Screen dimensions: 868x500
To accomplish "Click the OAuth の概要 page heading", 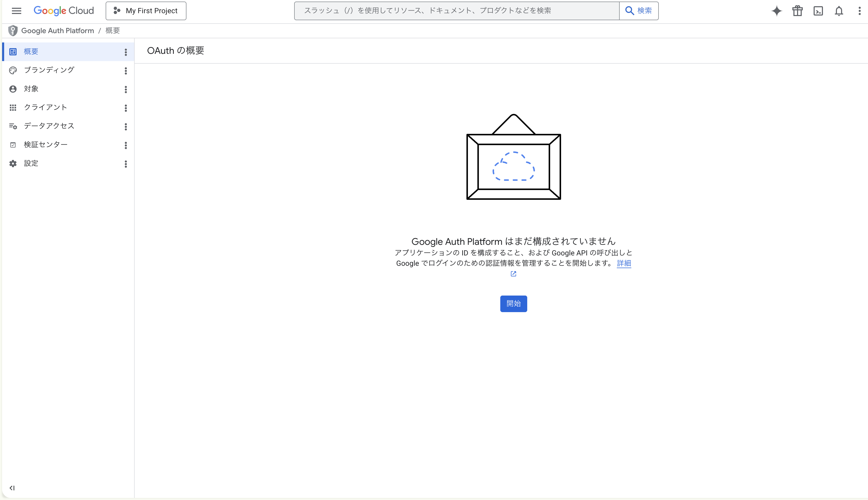I will (x=176, y=50).
